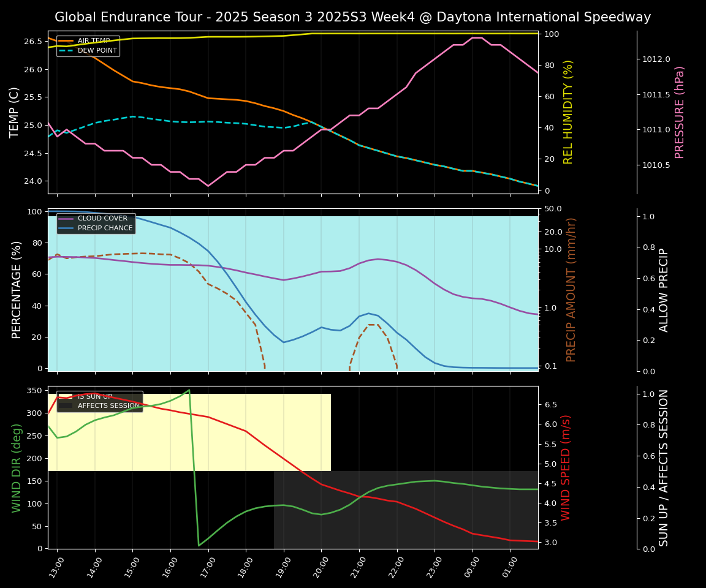
Task: Click the 350 wind direction tick value
Action: tap(35, 391)
